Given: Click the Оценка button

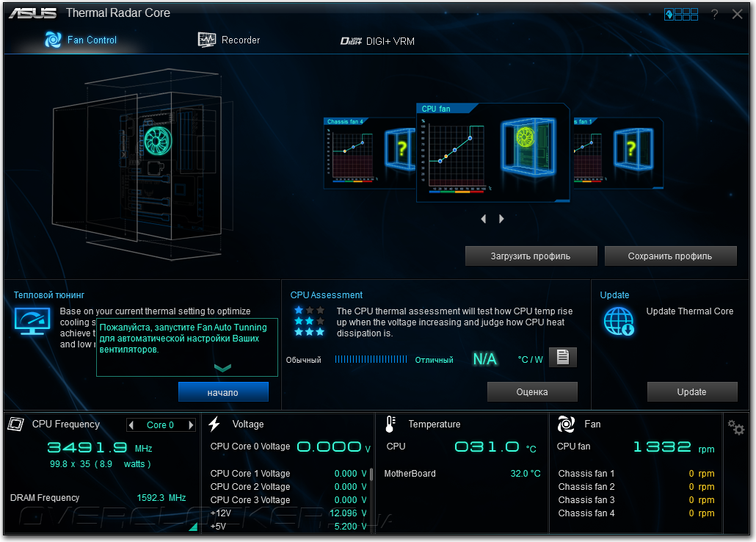Looking at the screenshot, I should point(532,392).
